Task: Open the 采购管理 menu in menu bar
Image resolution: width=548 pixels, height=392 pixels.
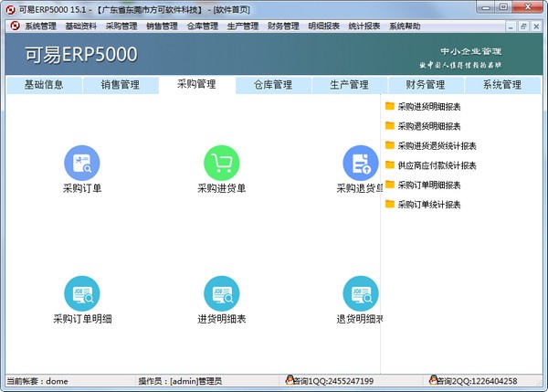Action: 121,26
